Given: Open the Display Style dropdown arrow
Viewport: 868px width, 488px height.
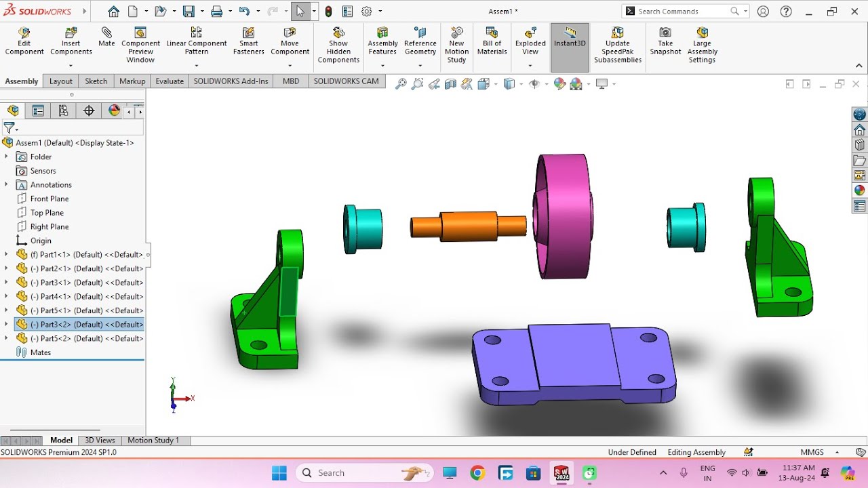Looking at the screenshot, I should [x=519, y=84].
